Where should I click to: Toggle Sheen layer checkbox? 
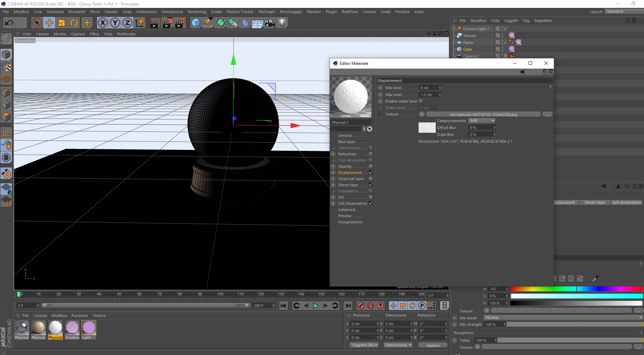371,185
